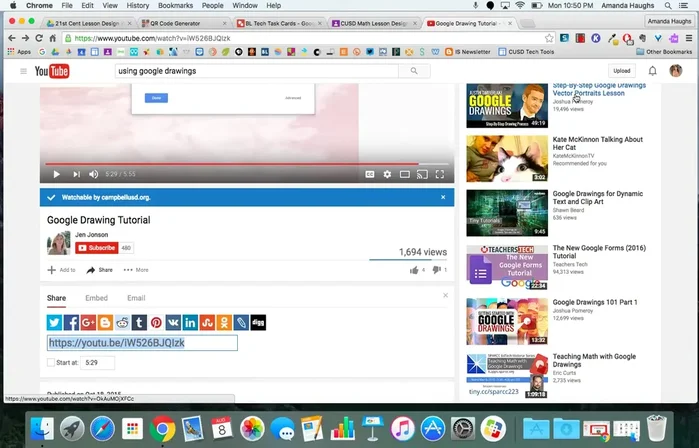Open player settings gear
Image resolution: width=699 pixels, height=448 pixels.
[x=387, y=174]
